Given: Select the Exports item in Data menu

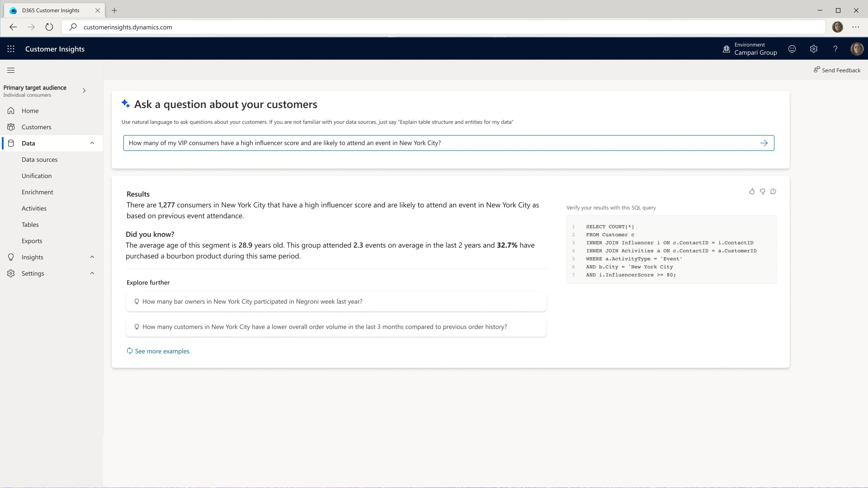Looking at the screenshot, I should 32,241.
